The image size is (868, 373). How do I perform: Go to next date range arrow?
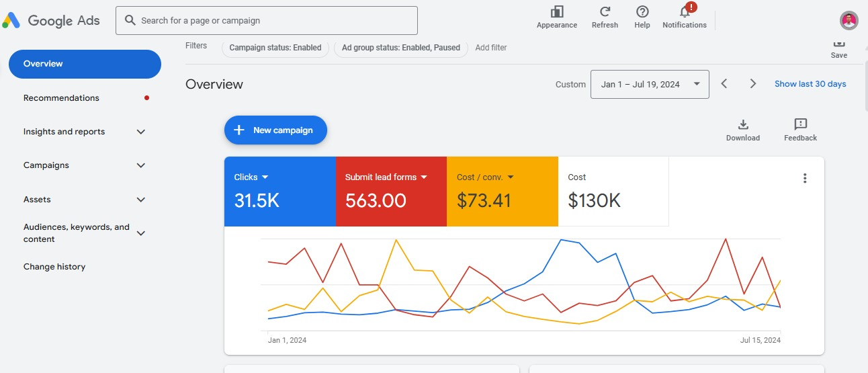(753, 84)
